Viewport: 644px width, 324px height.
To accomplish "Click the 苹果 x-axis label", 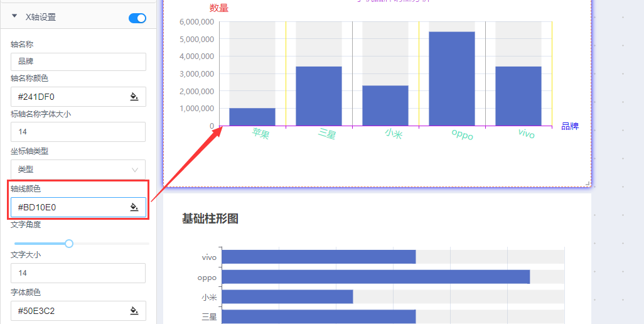I will (x=261, y=134).
